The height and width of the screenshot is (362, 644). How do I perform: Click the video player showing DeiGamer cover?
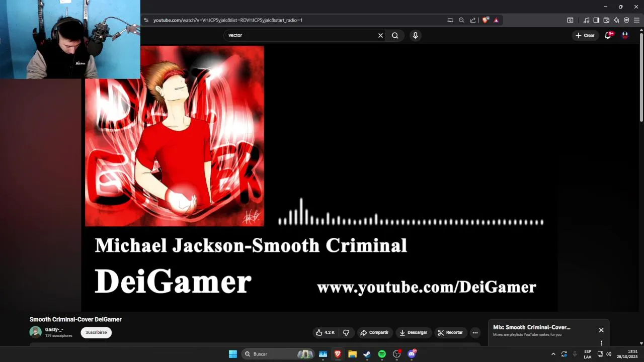point(319,178)
